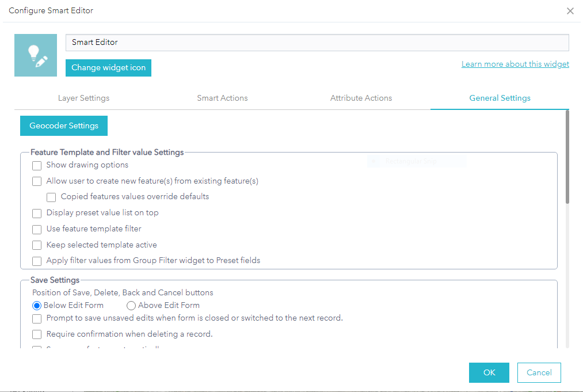Check Allow user to create new features from existing
This screenshot has width=583, height=392.
pyautogui.click(x=37, y=181)
